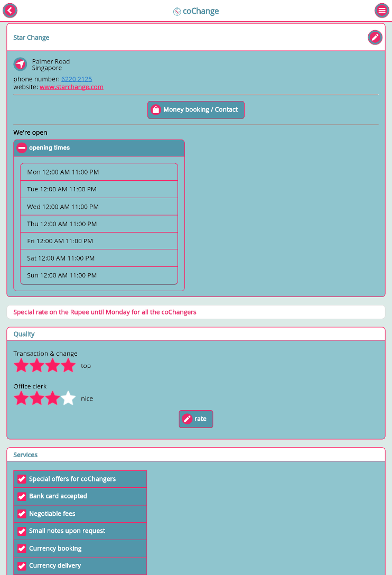Click the third Office clerk star

[x=53, y=398]
